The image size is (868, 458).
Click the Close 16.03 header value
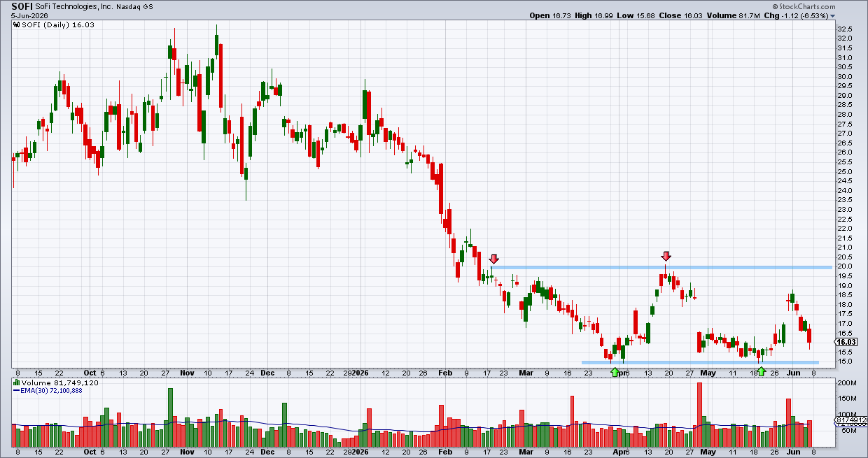682,15
